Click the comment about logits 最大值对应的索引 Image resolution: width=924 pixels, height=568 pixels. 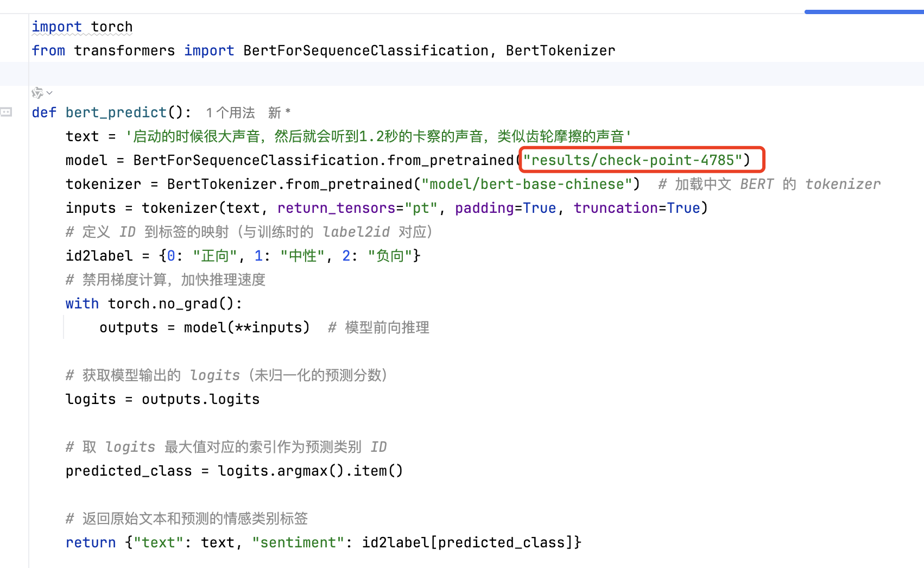coord(226,447)
